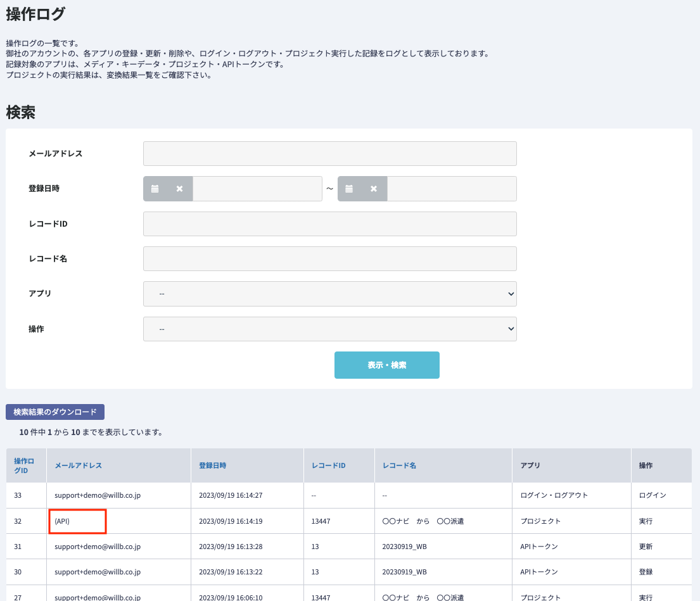Image resolution: width=700 pixels, height=601 pixels.
Task: Open calendar for end registration date
Action: (349, 189)
